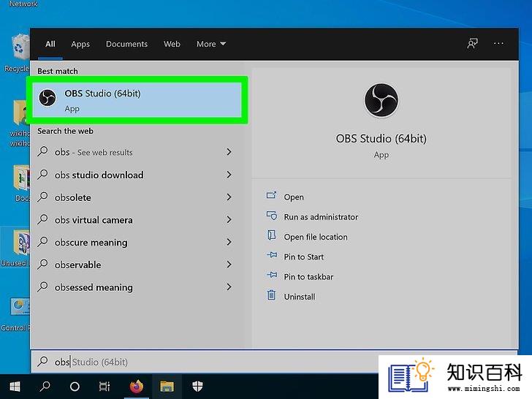The width and height of the screenshot is (532, 399).
Task: Open Windows Security shield on taskbar
Action: [x=197, y=387]
